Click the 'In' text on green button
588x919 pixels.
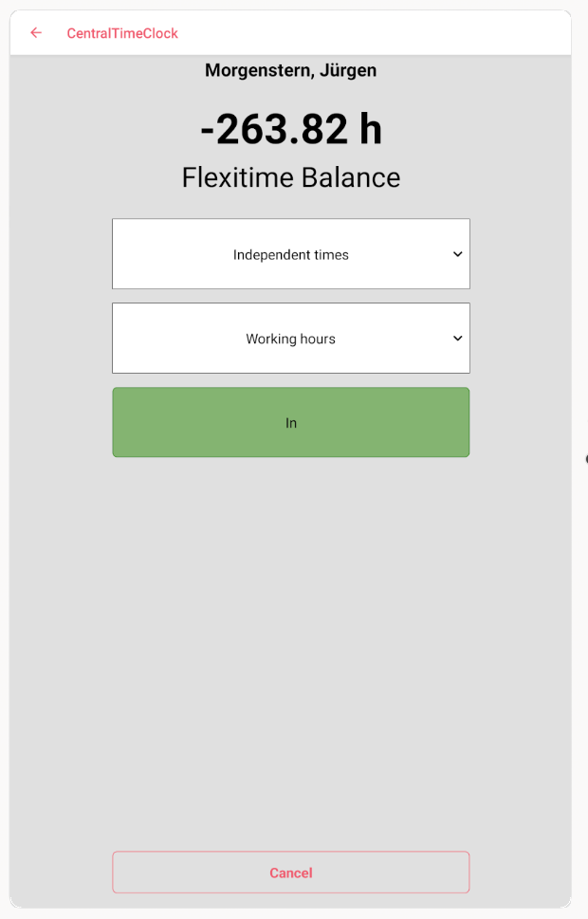tap(291, 423)
